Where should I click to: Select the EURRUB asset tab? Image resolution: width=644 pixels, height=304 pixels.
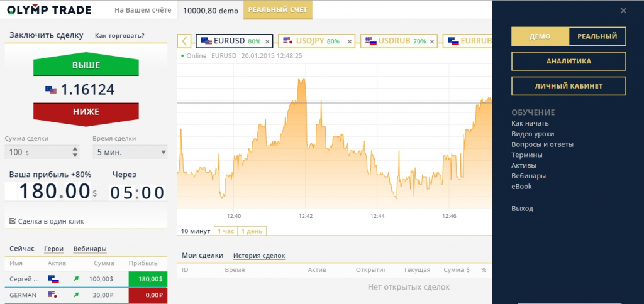(x=467, y=41)
